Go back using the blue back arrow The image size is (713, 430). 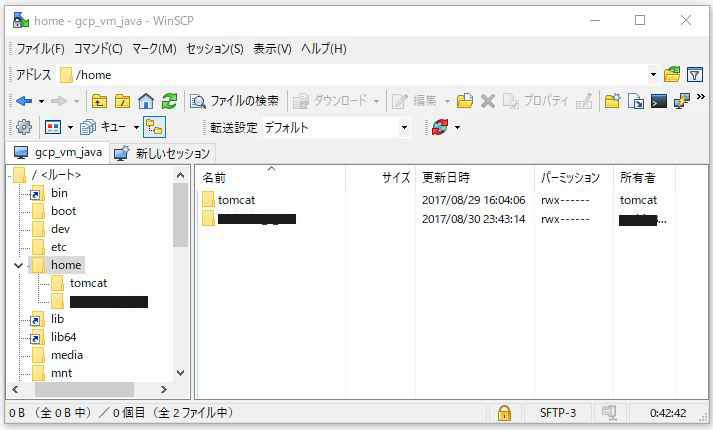click(x=24, y=101)
